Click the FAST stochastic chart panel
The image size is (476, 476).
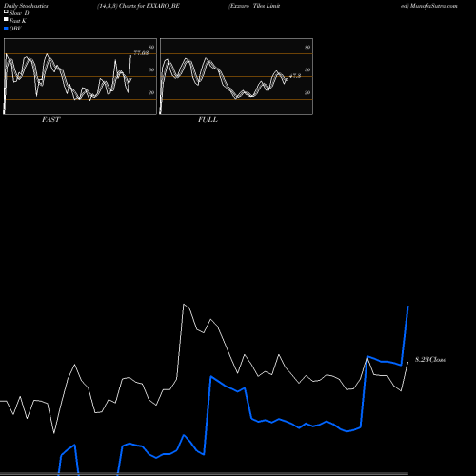click(80, 76)
